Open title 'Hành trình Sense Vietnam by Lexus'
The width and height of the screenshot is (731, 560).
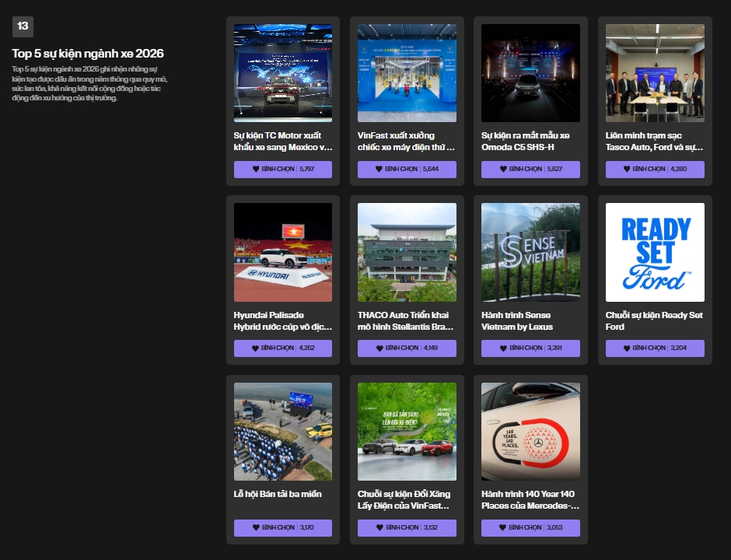tap(517, 320)
